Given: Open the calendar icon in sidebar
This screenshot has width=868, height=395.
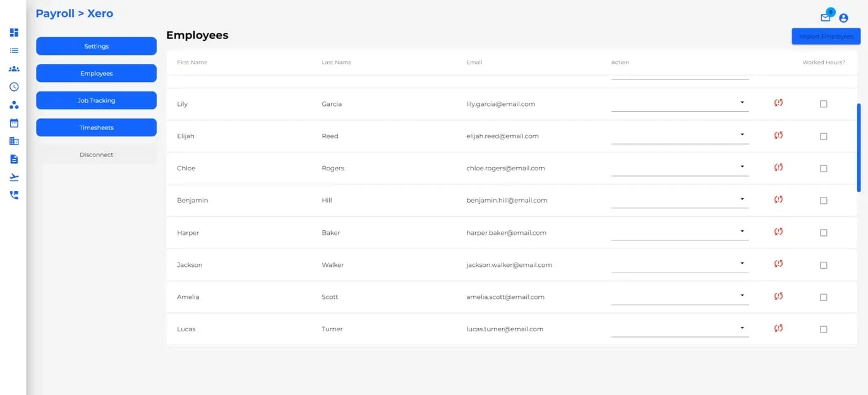Looking at the screenshot, I should [x=14, y=123].
